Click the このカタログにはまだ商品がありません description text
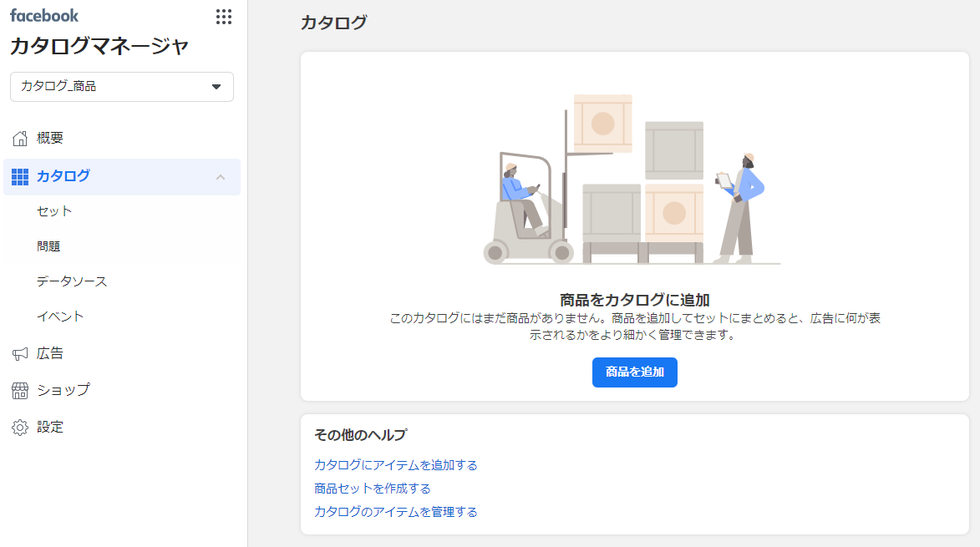This screenshot has width=980, height=547. [x=634, y=327]
